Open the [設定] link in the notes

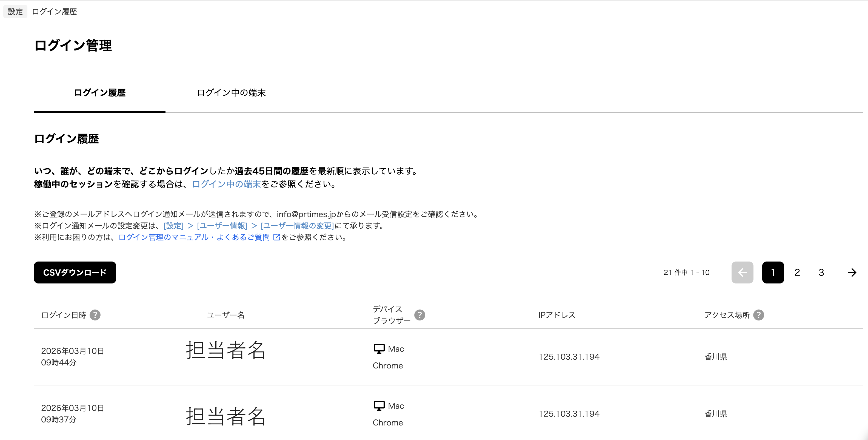pyautogui.click(x=173, y=226)
